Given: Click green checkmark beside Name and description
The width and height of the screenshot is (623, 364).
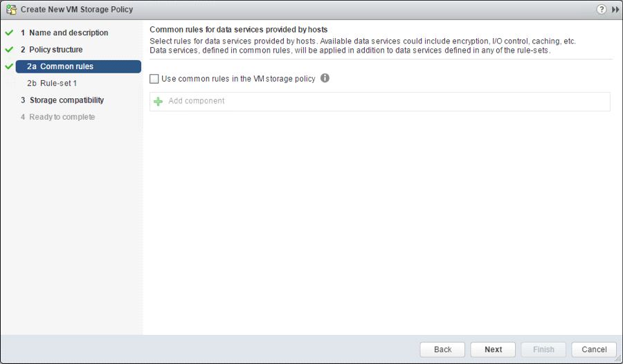Looking at the screenshot, I should (x=9, y=33).
